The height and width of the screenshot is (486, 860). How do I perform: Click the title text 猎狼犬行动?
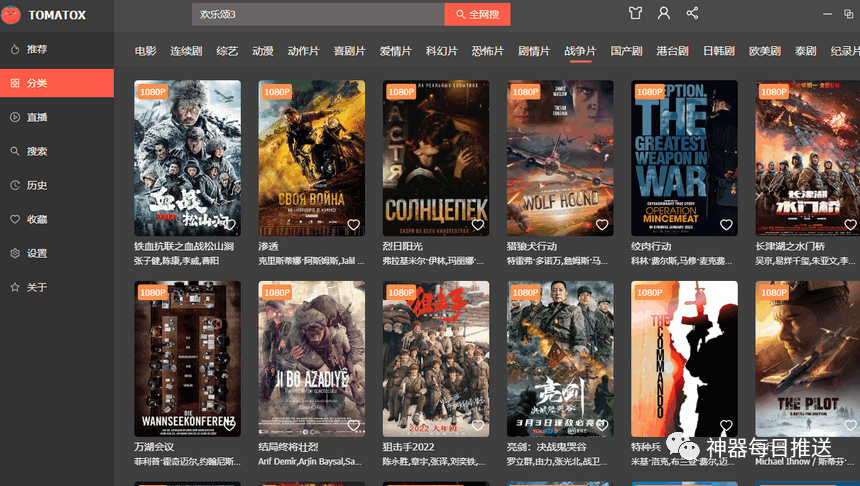pos(531,246)
